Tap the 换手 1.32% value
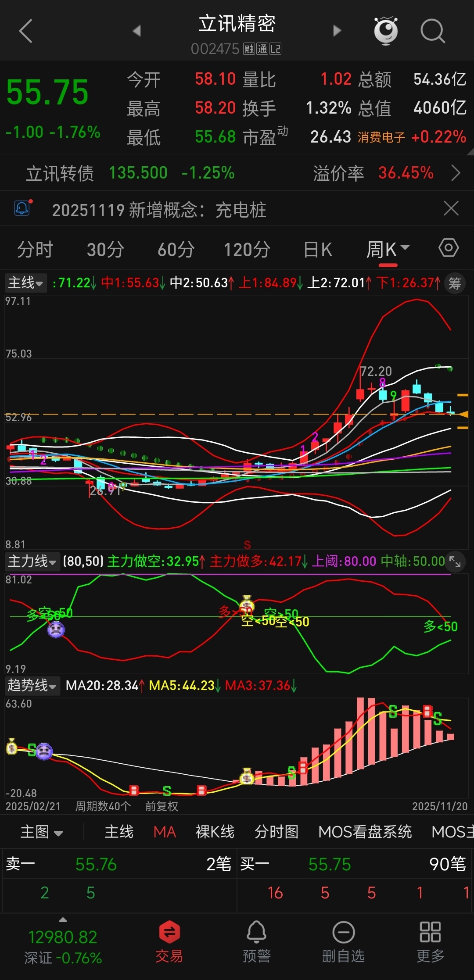This screenshot has height=980, width=474. point(328,108)
